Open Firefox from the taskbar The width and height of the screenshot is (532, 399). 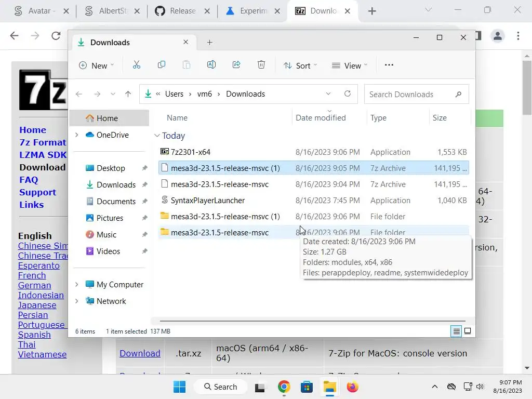(353, 387)
